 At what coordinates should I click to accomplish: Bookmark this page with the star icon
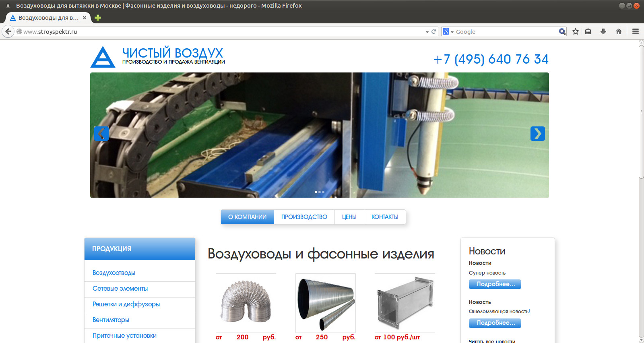576,31
